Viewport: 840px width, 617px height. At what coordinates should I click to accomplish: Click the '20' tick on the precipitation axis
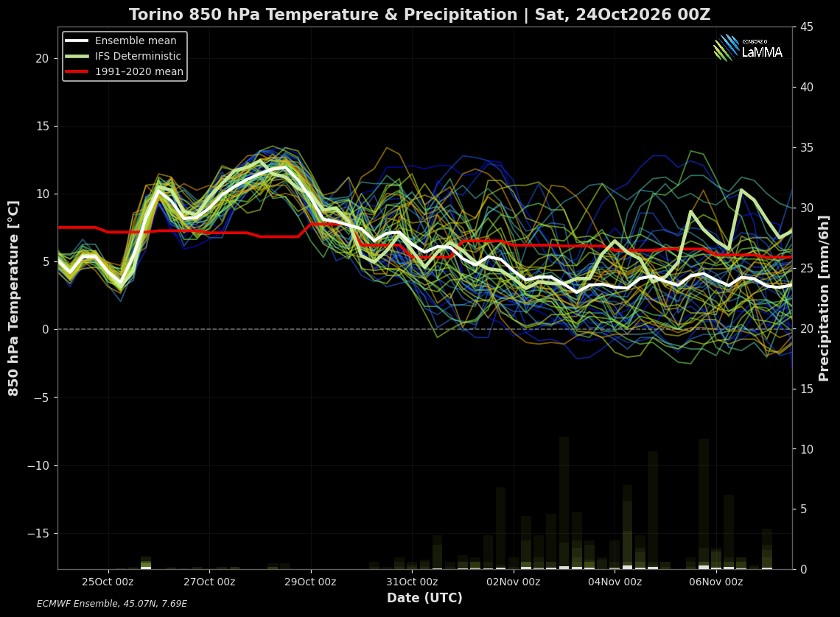click(807, 328)
